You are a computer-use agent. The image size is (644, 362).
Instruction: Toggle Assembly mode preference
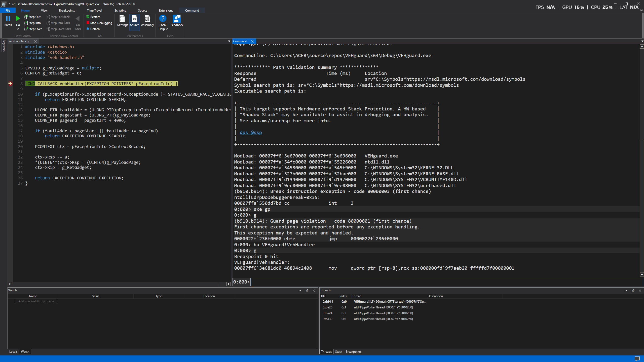coord(147,21)
